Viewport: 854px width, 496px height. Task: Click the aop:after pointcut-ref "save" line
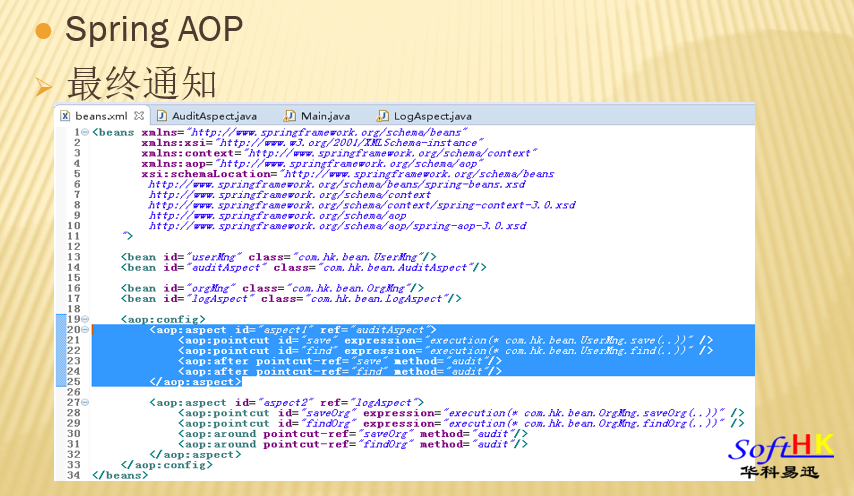[340, 361]
